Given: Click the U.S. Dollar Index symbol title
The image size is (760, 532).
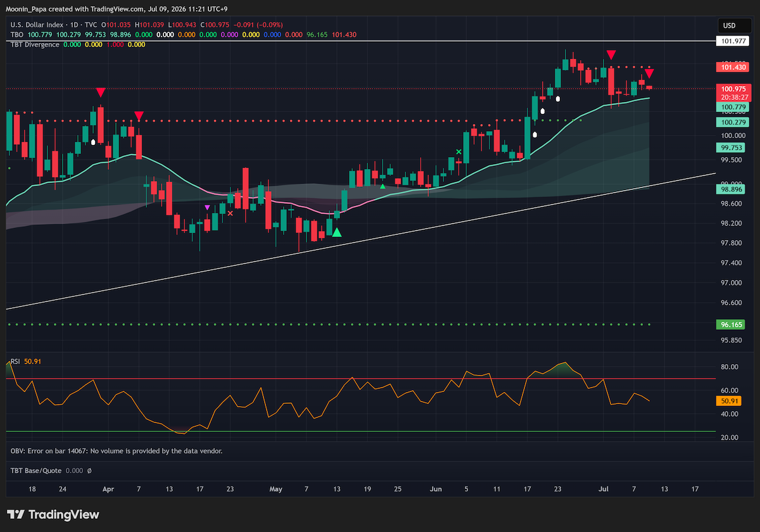Looking at the screenshot, I should point(37,24).
